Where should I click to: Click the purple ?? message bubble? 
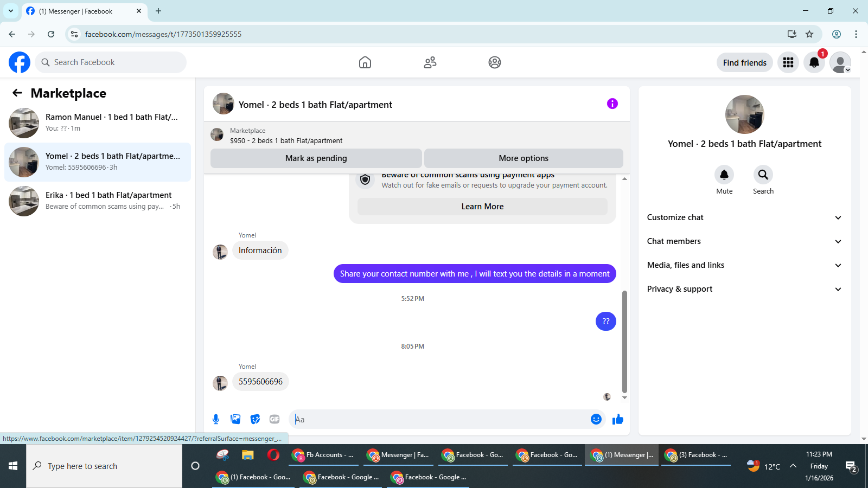606,321
